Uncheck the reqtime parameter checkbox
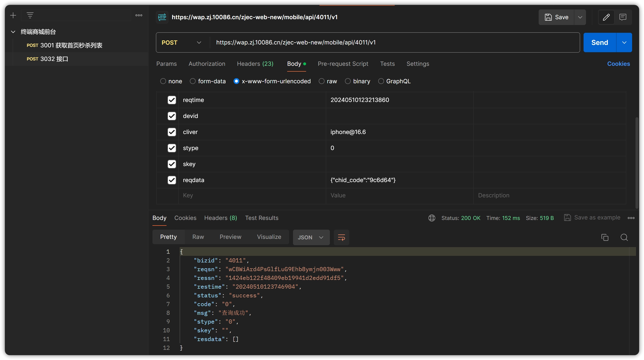This screenshot has height=360, width=644. click(172, 100)
